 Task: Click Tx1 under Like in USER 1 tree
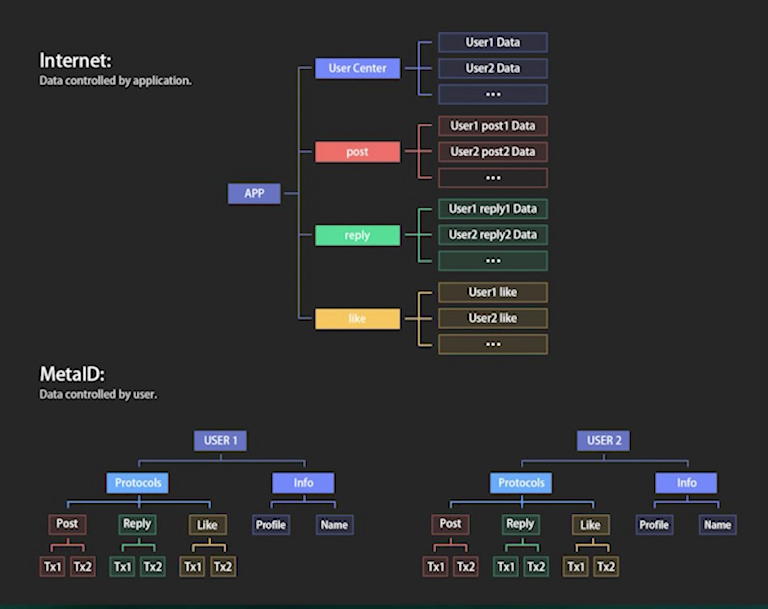click(192, 567)
